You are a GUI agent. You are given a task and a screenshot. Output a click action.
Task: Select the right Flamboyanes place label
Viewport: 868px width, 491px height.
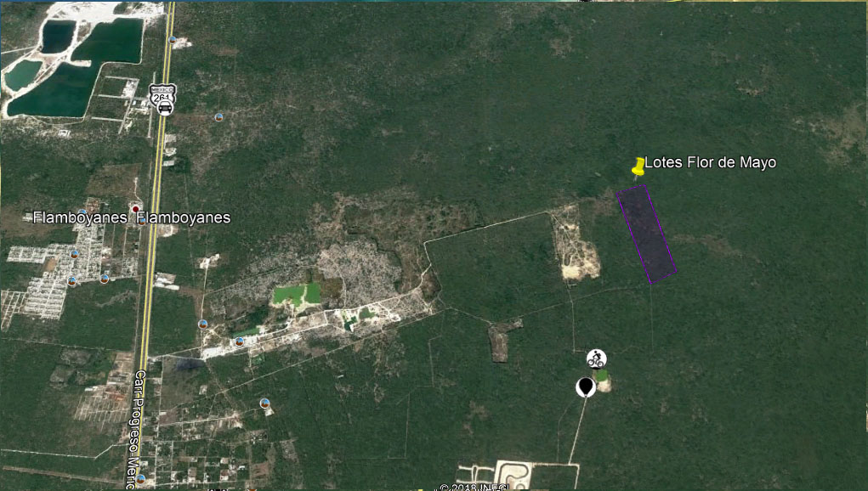184,217
